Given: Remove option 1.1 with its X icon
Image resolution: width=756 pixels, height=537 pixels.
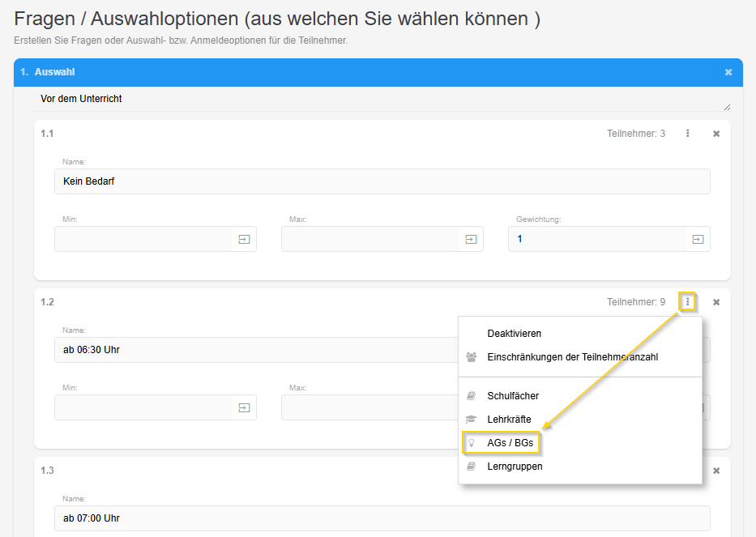Looking at the screenshot, I should point(716,134).
